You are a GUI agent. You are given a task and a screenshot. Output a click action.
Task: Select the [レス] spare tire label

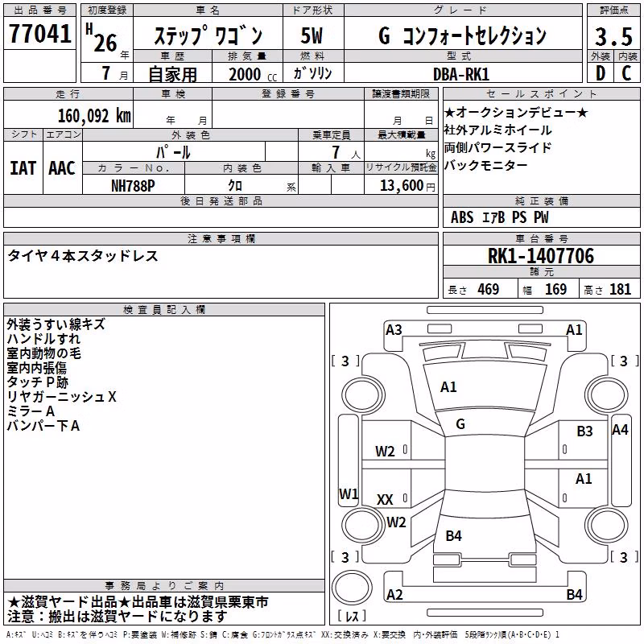click(352, 615)
